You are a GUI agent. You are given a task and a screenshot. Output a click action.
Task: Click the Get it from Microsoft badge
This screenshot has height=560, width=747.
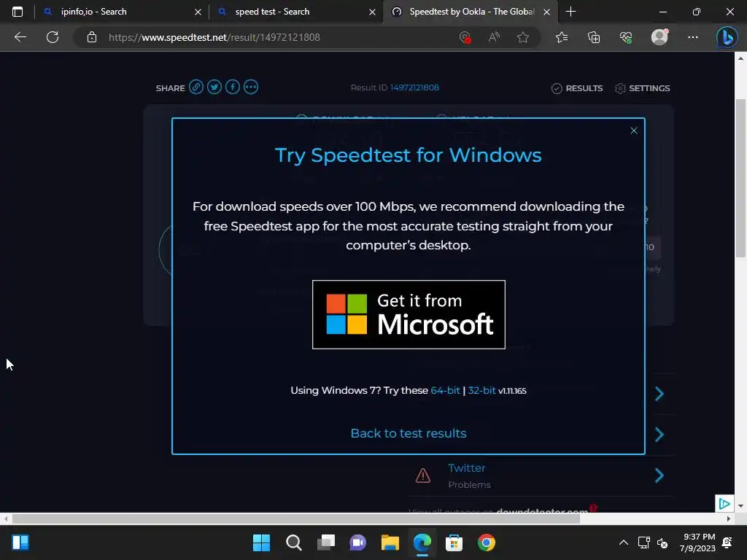click(409, 314)
